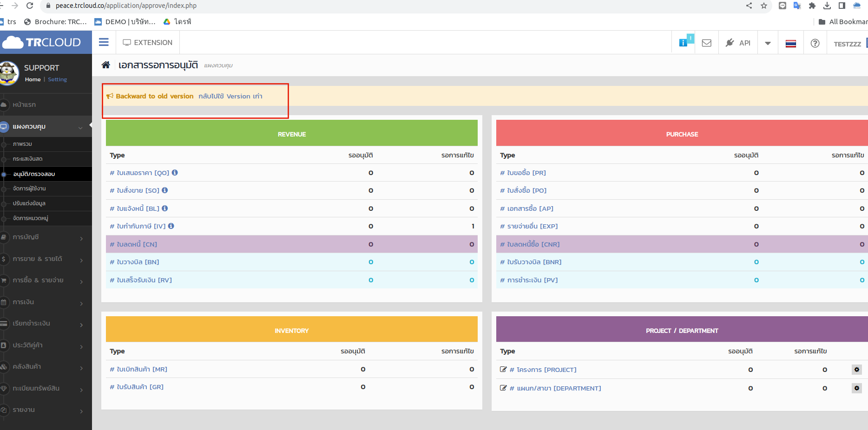Expand the รายงาน sidebar menu

46,410
